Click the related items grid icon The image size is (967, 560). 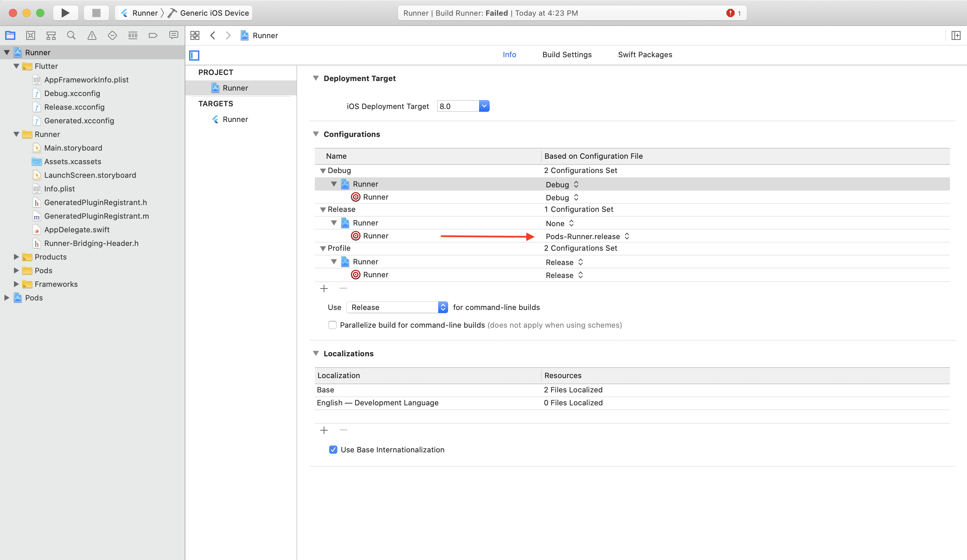pos(195,36)
